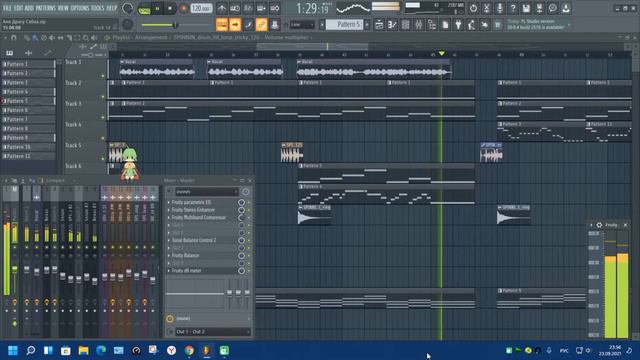Open the Mixer view icon
The image size is (640, 360).
click(418, 25)
